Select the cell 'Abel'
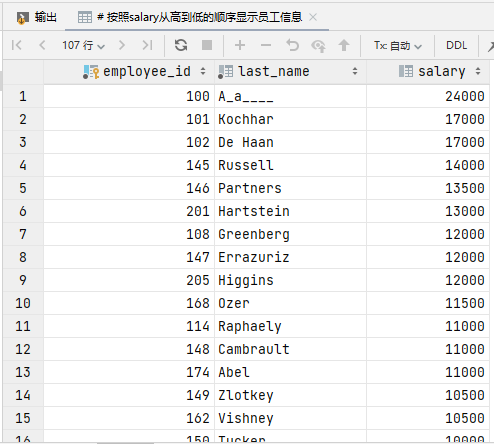 [x=290, y=372]
